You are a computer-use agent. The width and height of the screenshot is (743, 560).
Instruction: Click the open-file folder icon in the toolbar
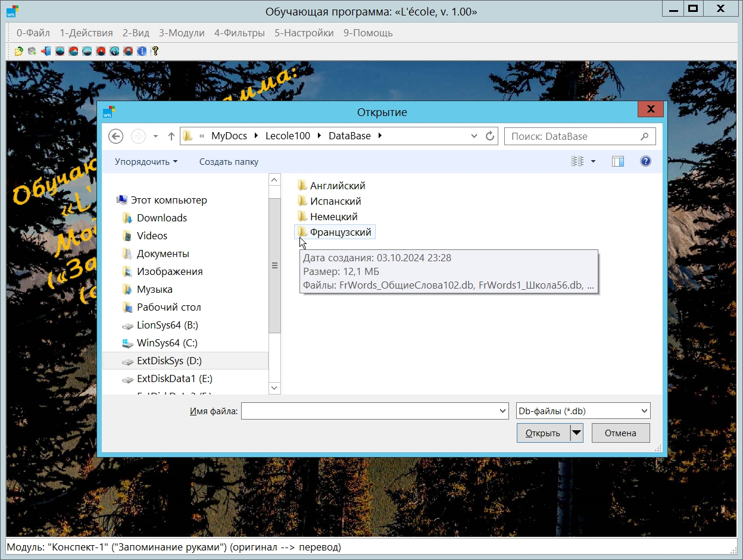18,51
